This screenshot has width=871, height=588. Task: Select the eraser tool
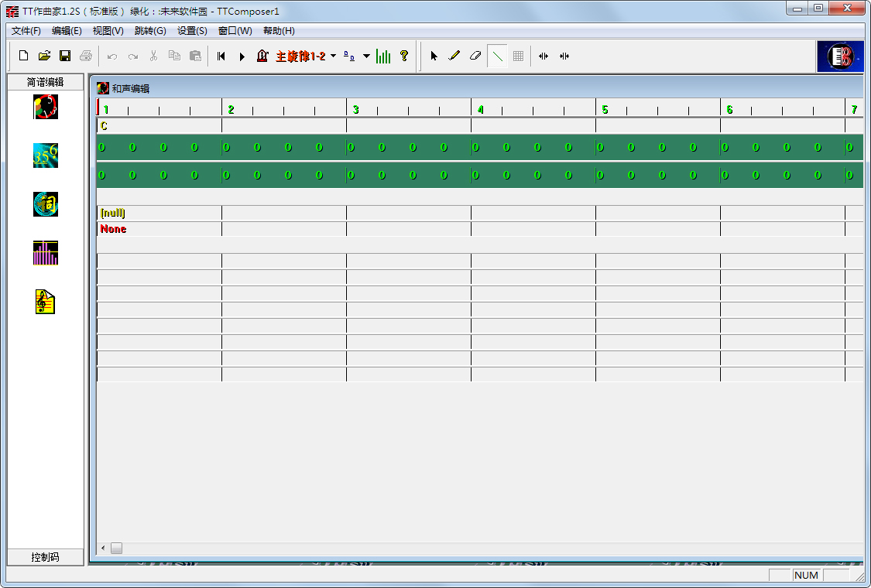point(475,56)
